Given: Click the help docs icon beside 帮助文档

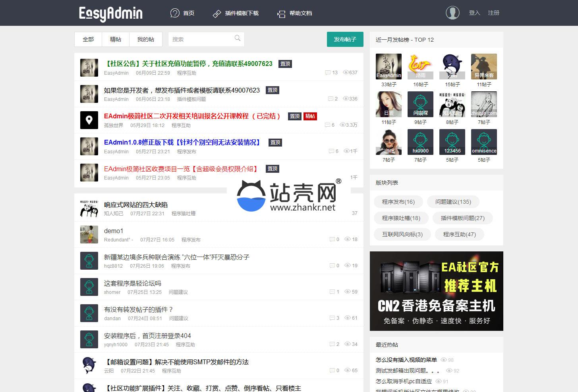Looking at the screenshot, I should (x=281, y=14).
